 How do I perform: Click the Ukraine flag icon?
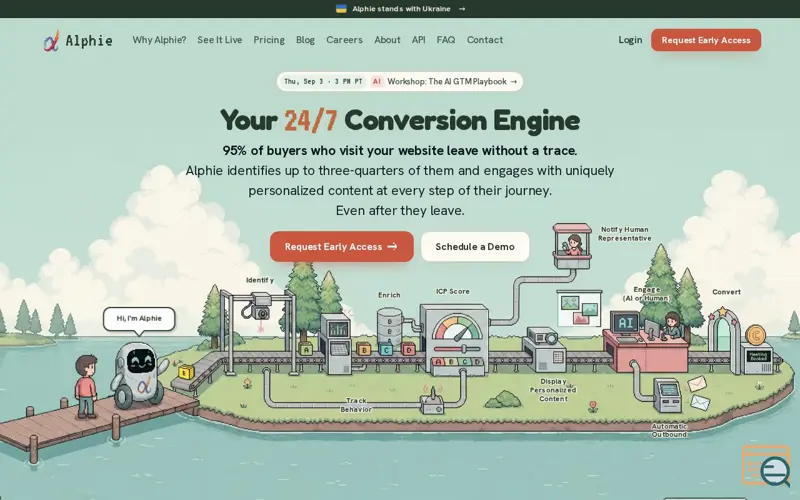coord(341,9)
